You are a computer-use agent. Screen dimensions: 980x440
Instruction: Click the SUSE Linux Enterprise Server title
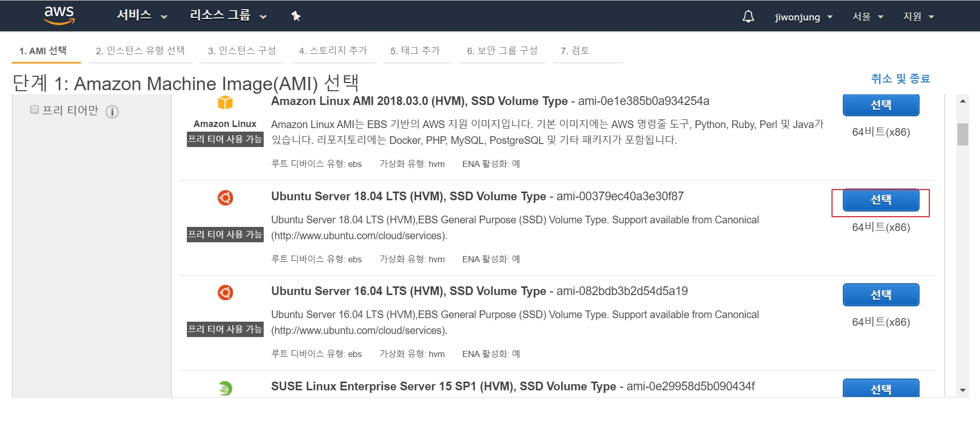[x=443, y=386]
